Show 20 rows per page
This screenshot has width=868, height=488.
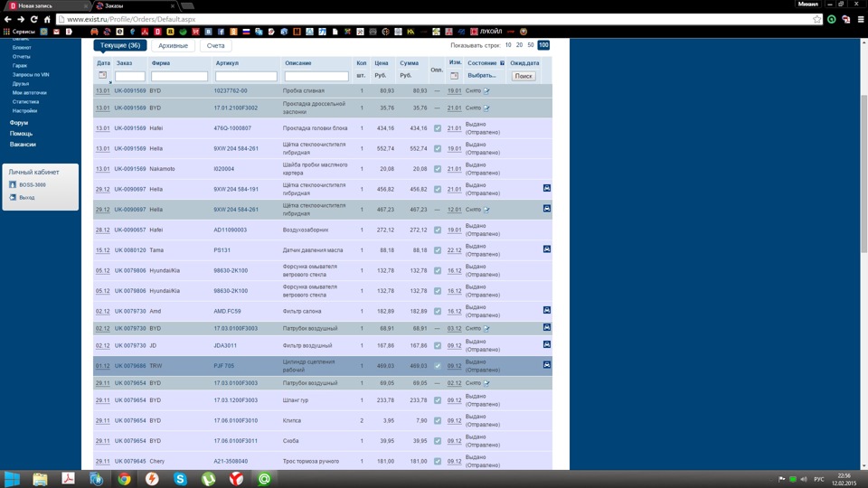coord(519,45)
